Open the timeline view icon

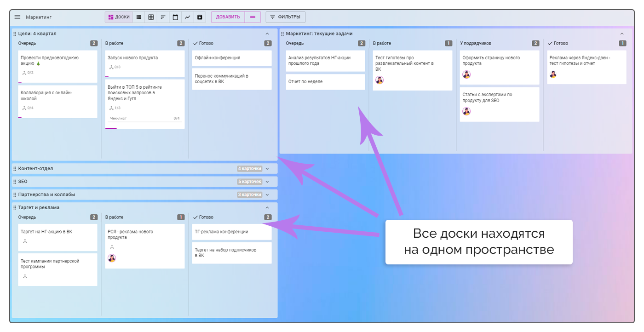(163, 17)
